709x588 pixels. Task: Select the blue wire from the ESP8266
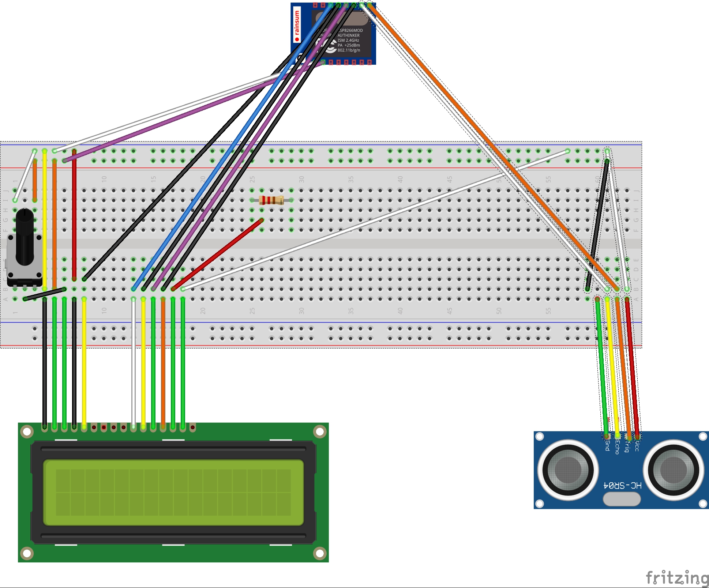tap(232, 147)
